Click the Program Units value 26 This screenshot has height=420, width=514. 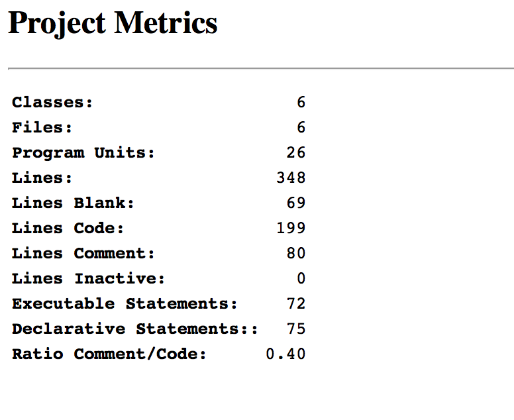[x=296, y=153]
